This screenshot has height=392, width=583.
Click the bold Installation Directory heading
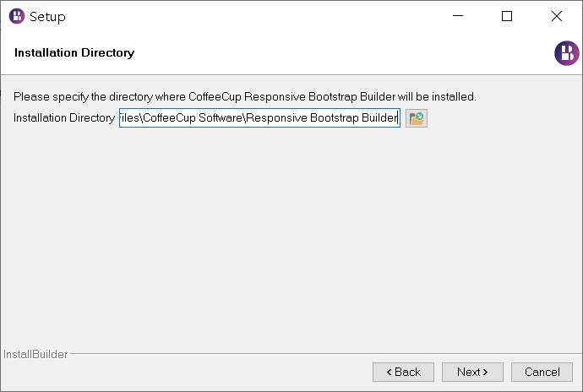(74, 53)
